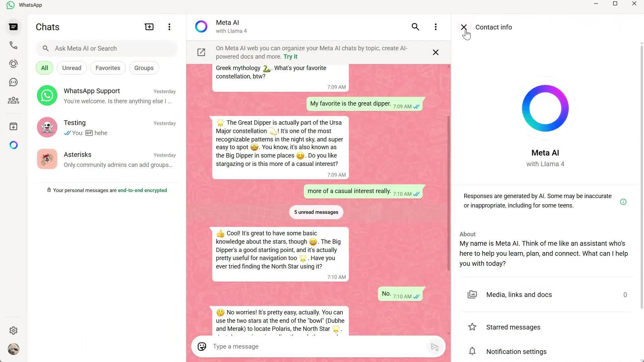644x362 pixels.
Task: Dismiss the Meta AI web banner
Action: (435, 52)
